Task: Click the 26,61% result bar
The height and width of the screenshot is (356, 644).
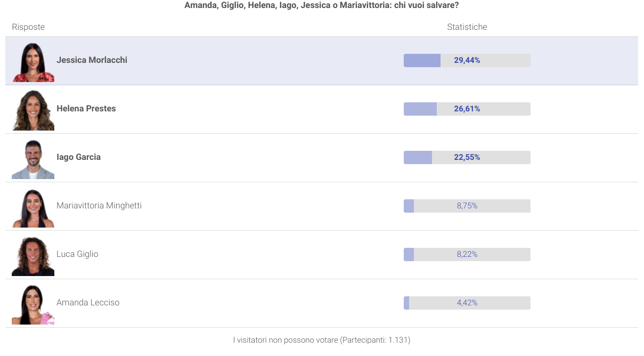Action: pyautogui.click(x=467, y=109)
